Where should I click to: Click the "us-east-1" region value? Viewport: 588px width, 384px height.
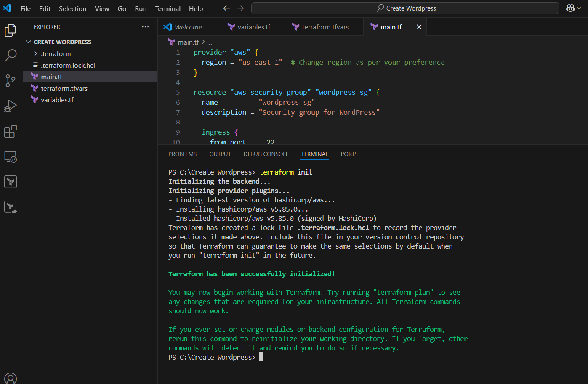(x=261, y=62)
